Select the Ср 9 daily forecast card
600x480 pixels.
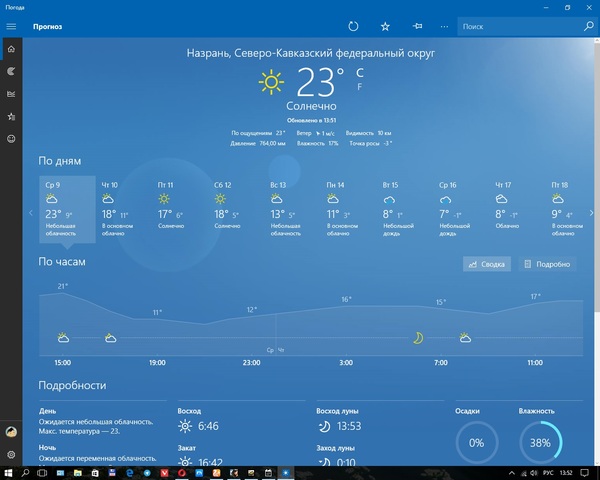coord(67,209)
